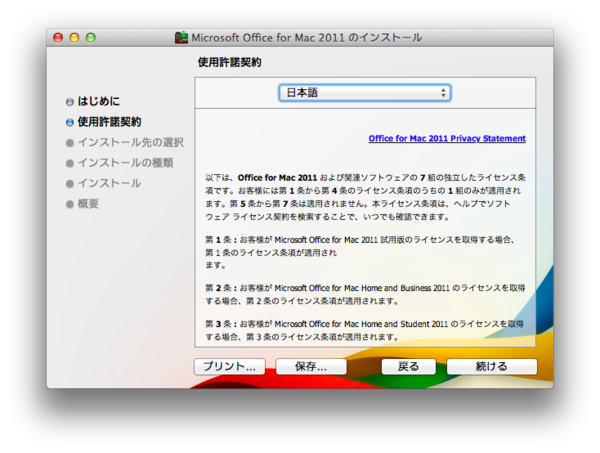Click the window title Microsoft Office for Mac 2011 のインストール
The image size is (600, 453).
(307, 38)
